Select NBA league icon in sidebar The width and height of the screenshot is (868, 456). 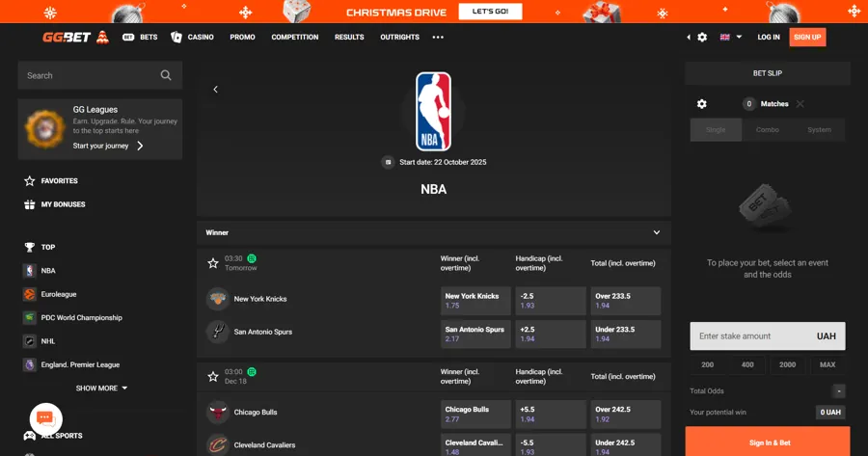[x=29, y=271]
